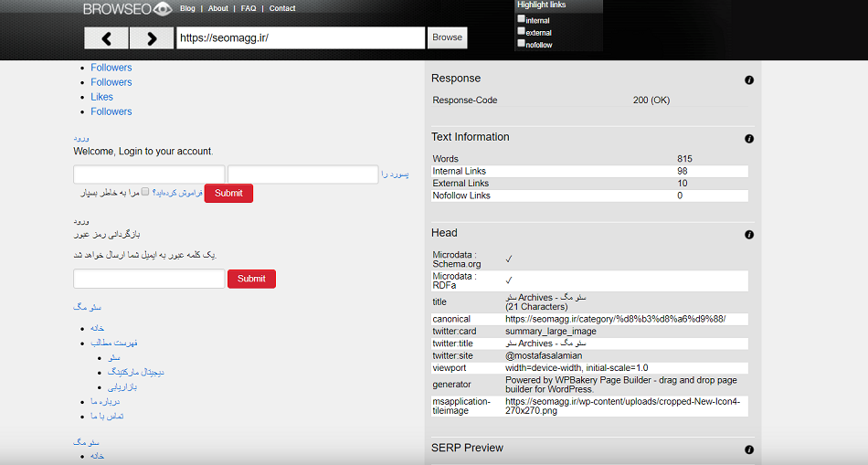This screenshot has width=868, height=465.
Task: Click the forward arrow navigation button
Action: [151, 37]
